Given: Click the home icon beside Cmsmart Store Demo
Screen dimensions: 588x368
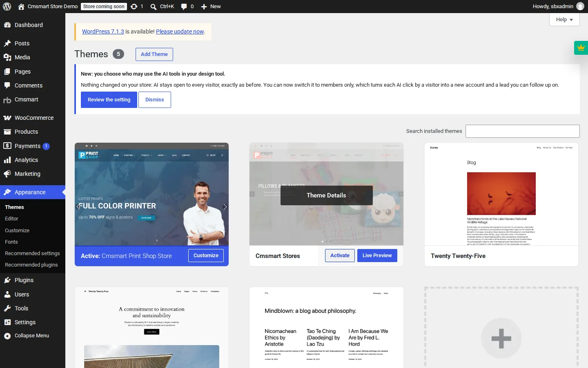Looking at the screenshot, I should click(21, 7).
